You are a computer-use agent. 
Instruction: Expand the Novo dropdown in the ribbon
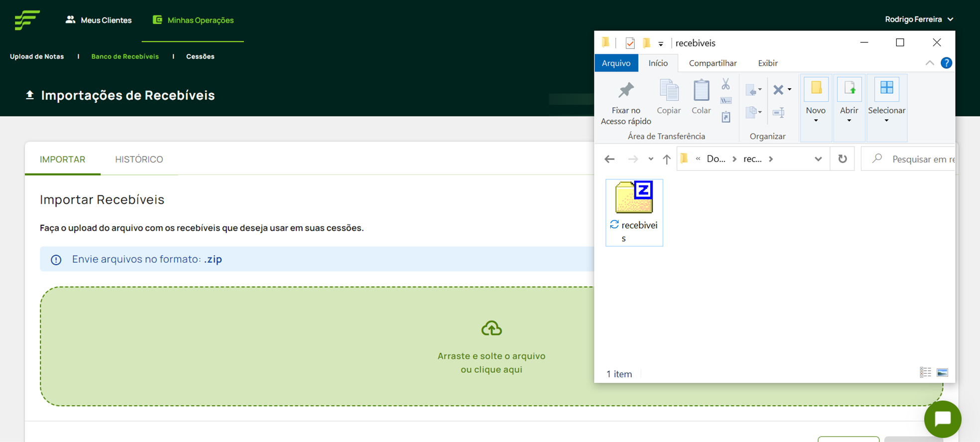click(x=816, y=120)
